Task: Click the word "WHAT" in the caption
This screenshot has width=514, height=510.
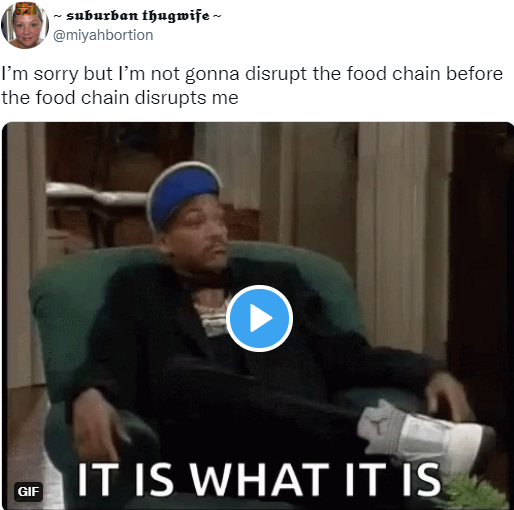Action: tap(259, 479)
